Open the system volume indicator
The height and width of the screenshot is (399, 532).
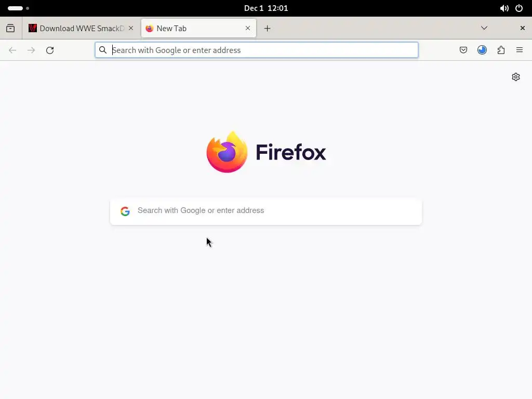coord(504,8)
